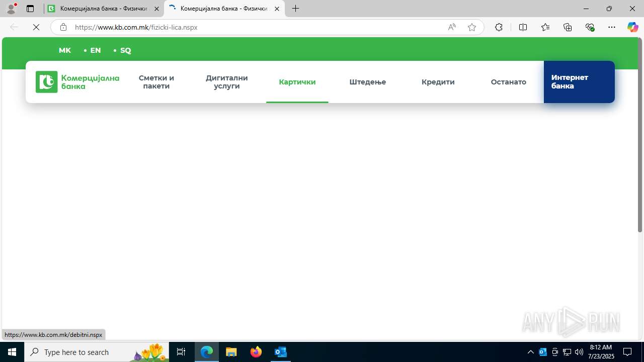Click the back navigation arrow
The width and height of the screenshot is (644, 362).
coord(14,27)
